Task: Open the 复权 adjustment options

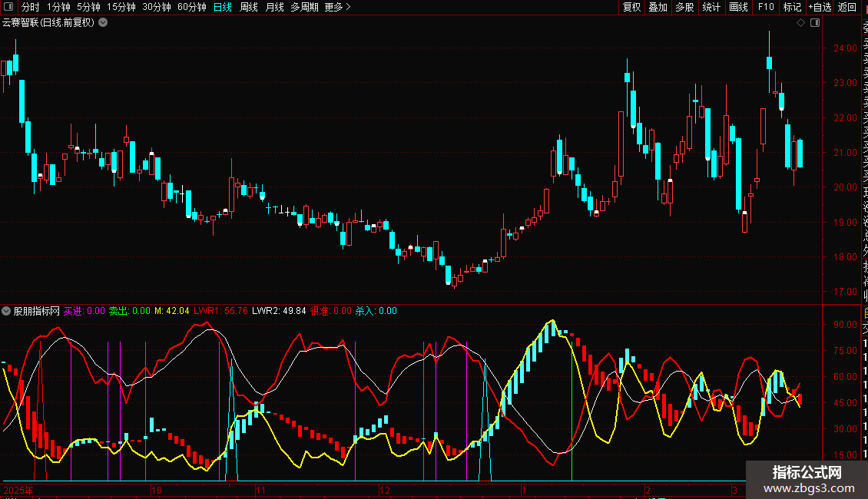Action: tap(631, 7)
